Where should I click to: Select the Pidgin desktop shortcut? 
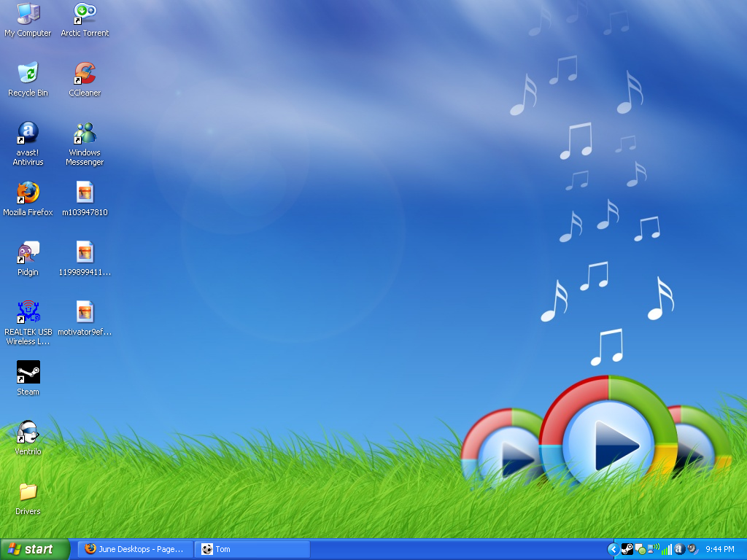[x=28, y=259]
